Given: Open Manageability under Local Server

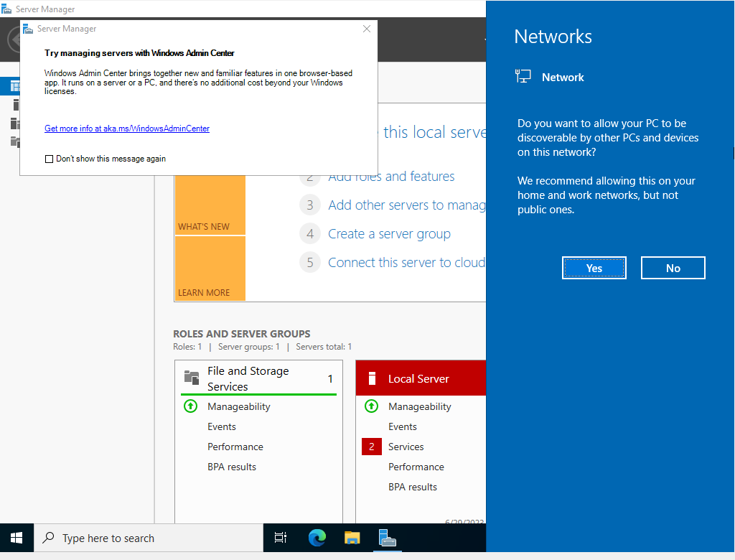Looking at the screenshot, I should [419, 406].
